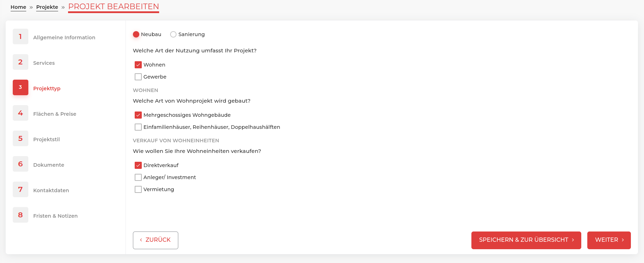This screenshot has width=644, height=263.
Task: Open the Flächen & Preise step
Action: pos(55,114)
